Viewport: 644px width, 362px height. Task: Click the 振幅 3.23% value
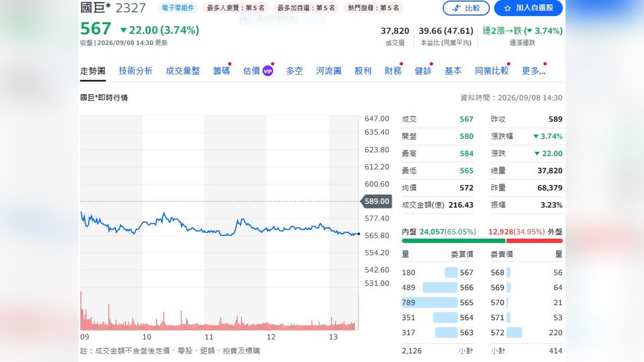point(551,205)
